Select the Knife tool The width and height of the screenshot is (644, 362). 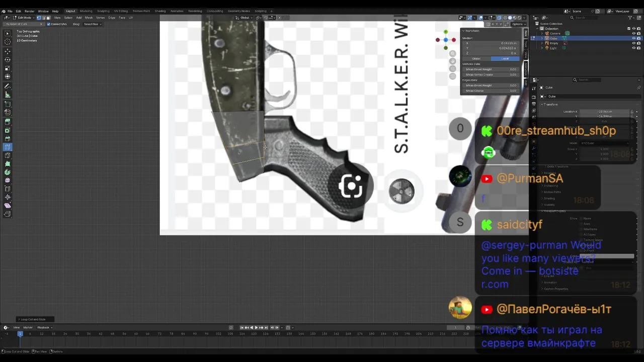coord(8,156)
